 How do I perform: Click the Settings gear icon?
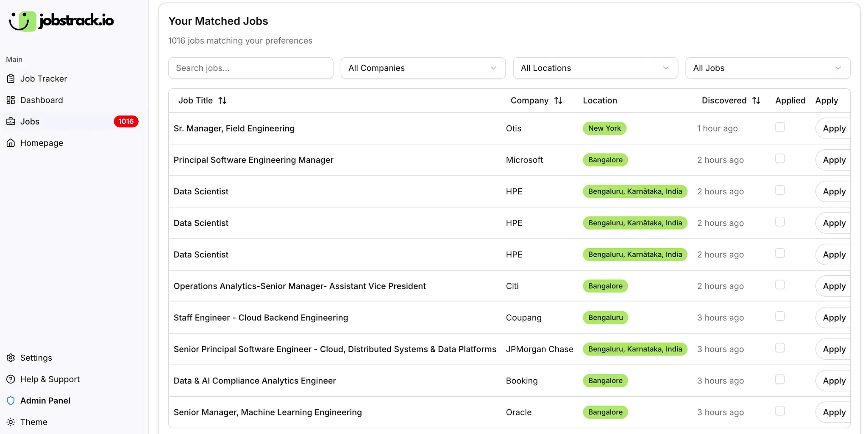point(11,358)
